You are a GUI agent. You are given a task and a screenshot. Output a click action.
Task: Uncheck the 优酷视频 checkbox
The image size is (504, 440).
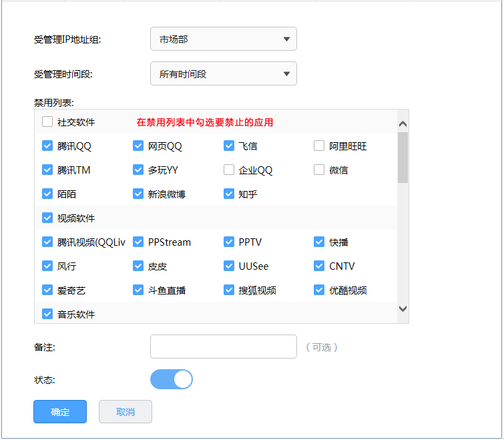pyautogui.click(x=319, y=290)
